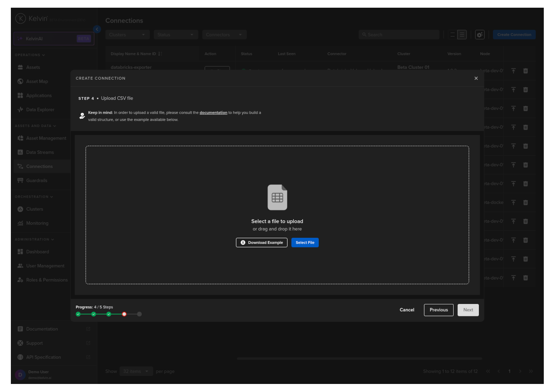
Task: Click the upload arrow icon in first row
Action: 513,71
